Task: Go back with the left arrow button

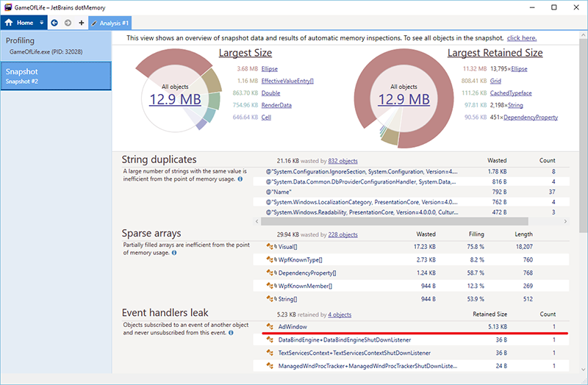Action: click(54, 23)
